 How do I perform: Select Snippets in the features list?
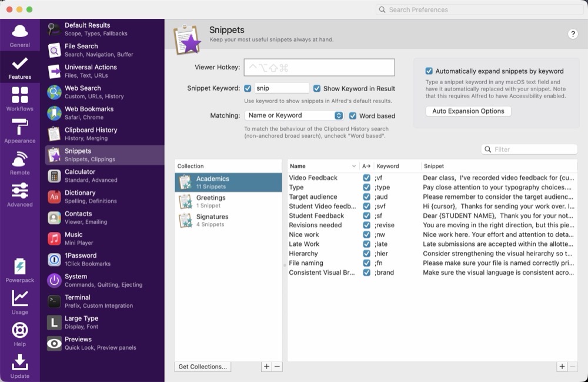(x=104, y=155)
